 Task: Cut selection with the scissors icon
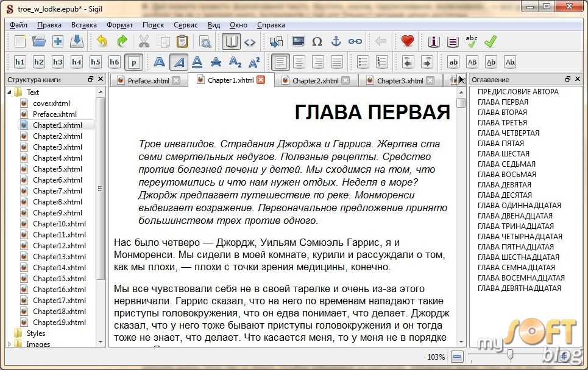144,41
